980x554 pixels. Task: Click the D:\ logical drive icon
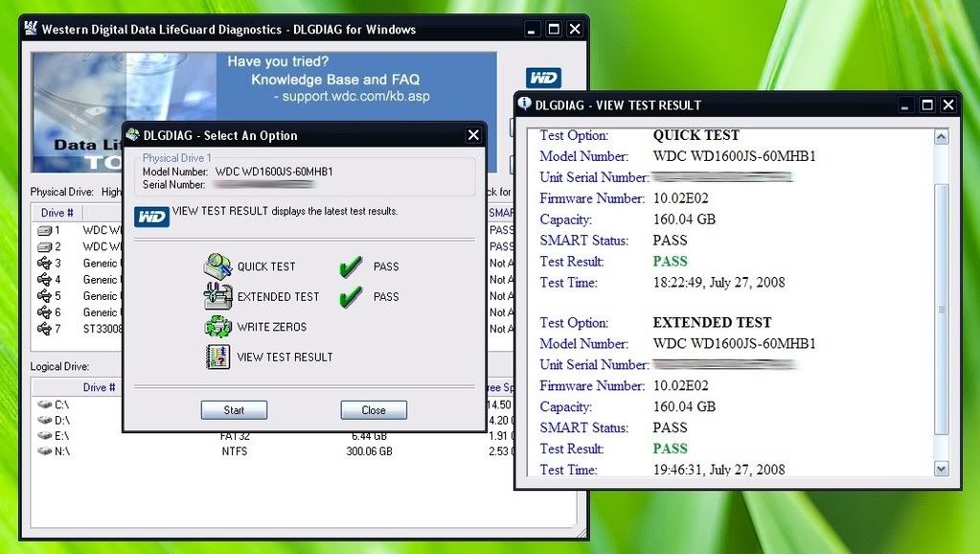click(x=44, y=420)
